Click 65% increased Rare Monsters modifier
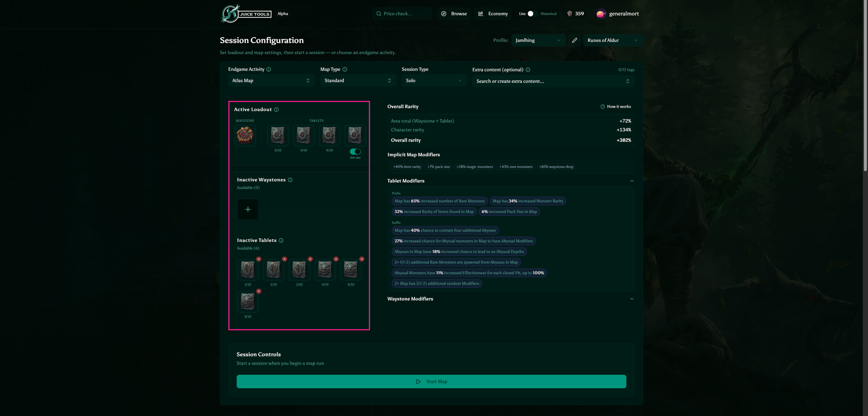 (439, 201)
